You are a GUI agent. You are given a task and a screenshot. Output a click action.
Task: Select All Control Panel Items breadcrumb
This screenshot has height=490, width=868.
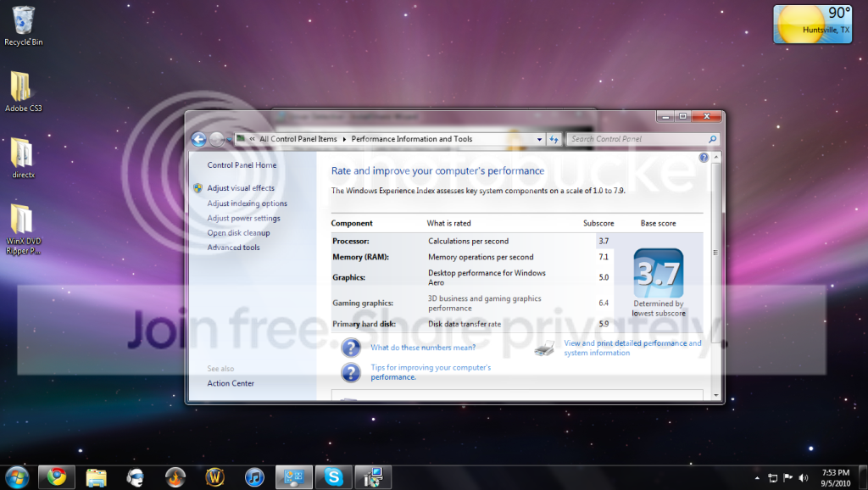pos(298,139)
